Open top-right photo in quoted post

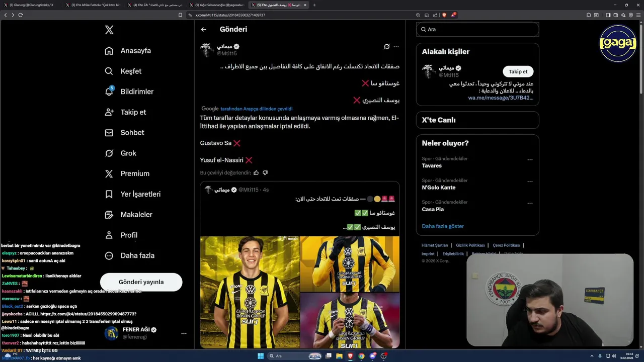[350, 264]
